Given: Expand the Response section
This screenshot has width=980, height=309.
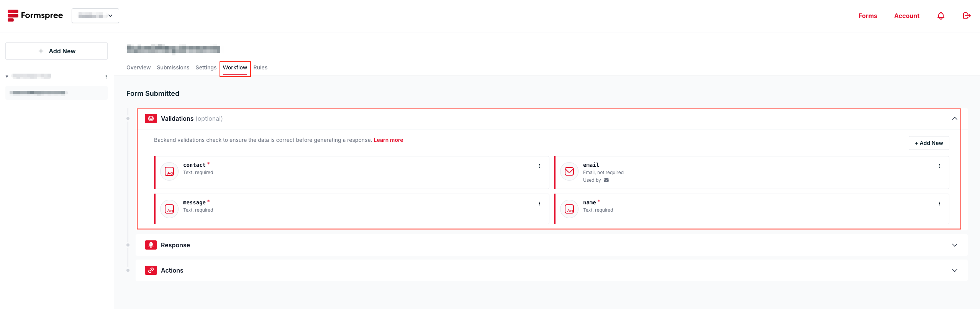Looking at the screenshot, I should [x=954, y=245].
